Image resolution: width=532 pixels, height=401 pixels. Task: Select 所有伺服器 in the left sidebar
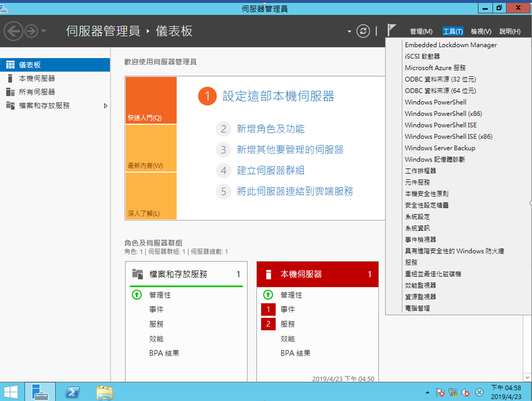tap(55, 92)
